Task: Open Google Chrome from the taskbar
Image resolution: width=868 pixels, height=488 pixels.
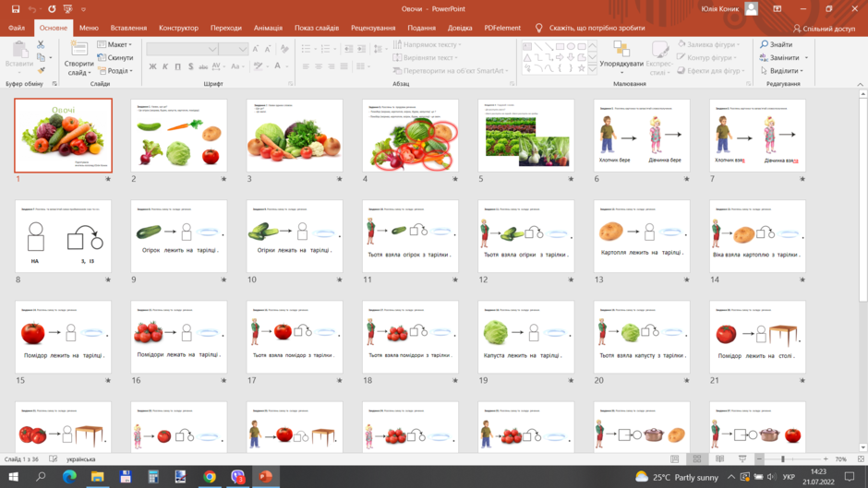Action: tap(210, 476)
